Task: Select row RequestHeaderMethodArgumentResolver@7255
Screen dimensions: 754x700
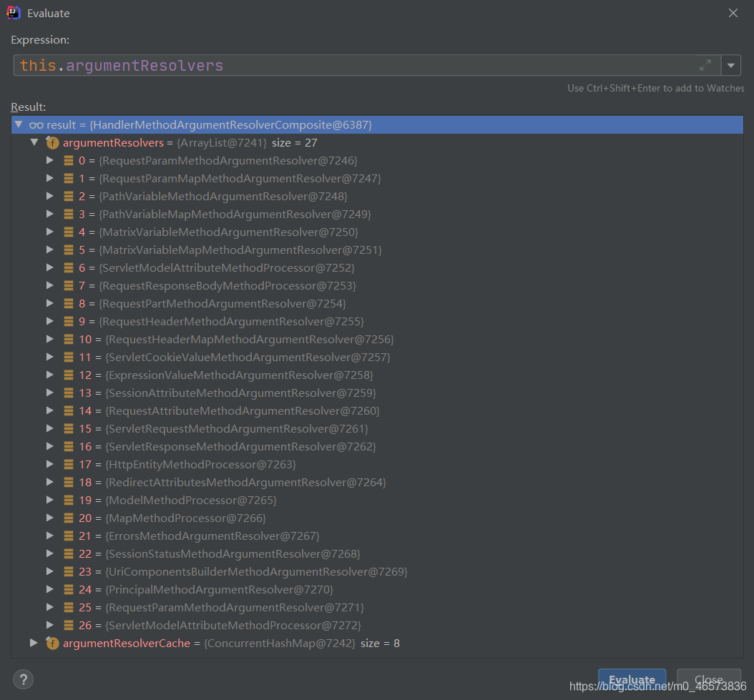Action: tap(377, 321)
